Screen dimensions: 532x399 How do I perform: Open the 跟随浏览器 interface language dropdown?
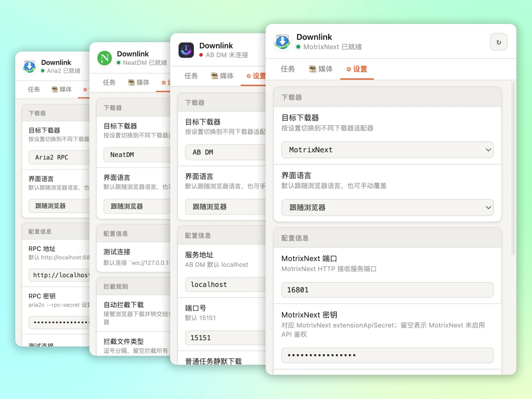point(387,207)
